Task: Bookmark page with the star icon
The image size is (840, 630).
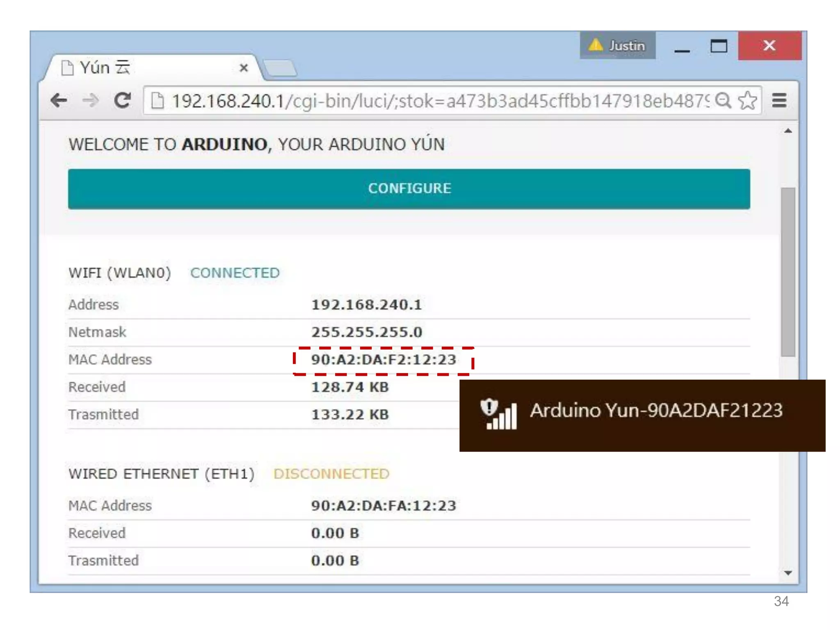Action: tap(747, 100)
